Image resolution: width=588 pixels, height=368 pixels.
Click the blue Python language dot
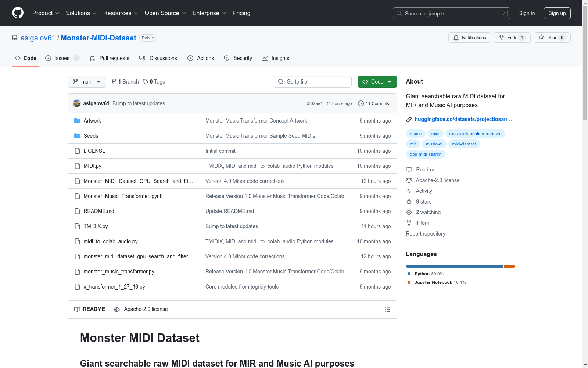[409, 274]
